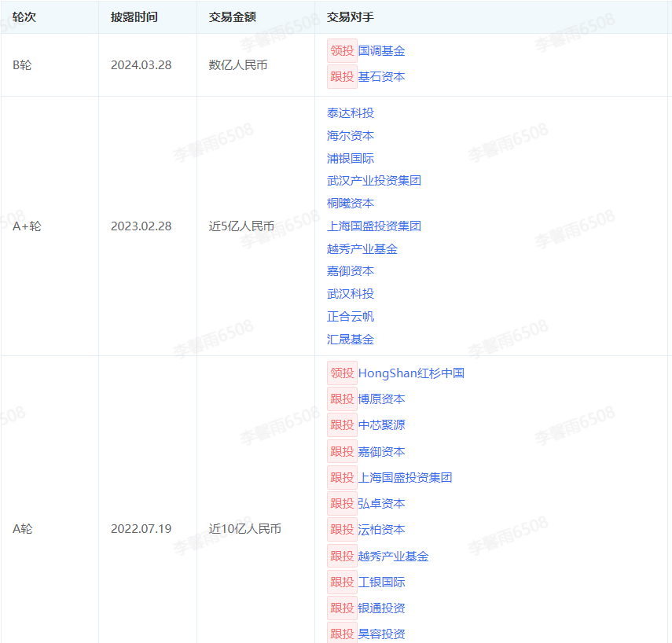Select the date 2022.07.19
The height and width of the screenshot is (643, 672).
point(141,529)
